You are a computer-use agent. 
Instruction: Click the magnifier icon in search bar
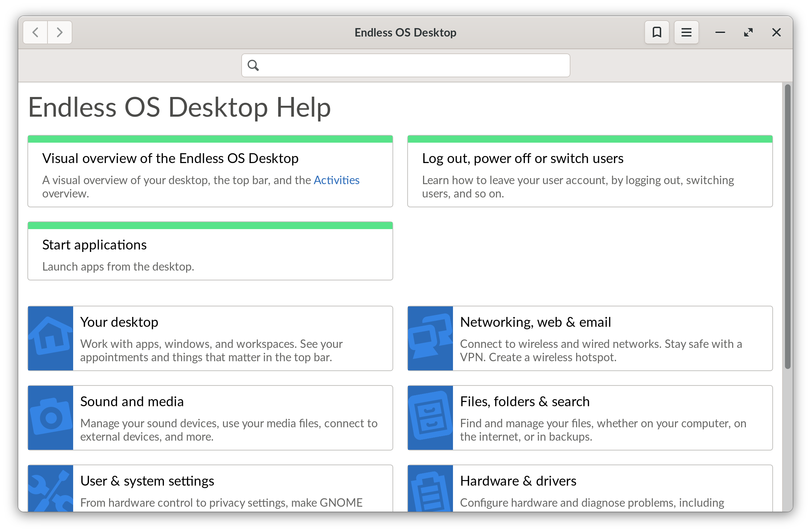253,65
